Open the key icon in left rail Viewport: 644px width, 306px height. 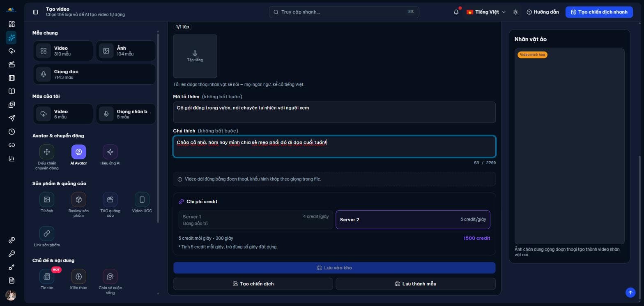[x=11, y=254]
